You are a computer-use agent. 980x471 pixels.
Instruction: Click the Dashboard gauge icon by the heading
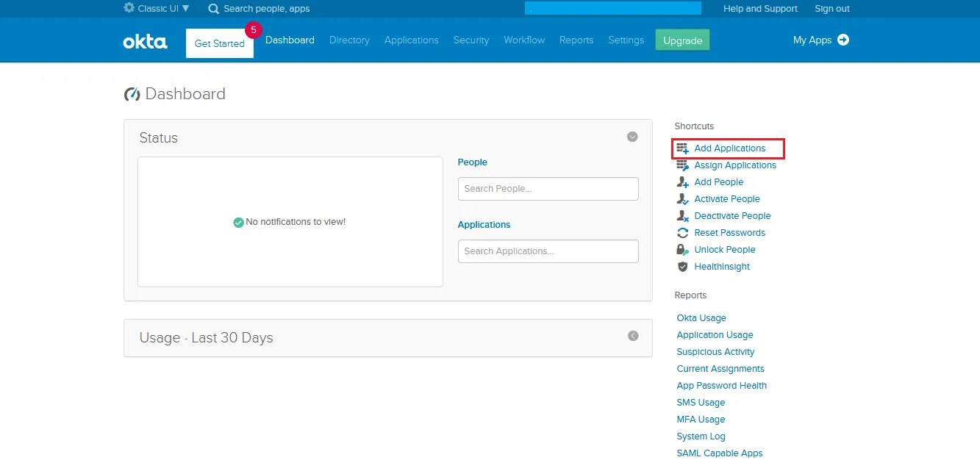click(132, 94)
